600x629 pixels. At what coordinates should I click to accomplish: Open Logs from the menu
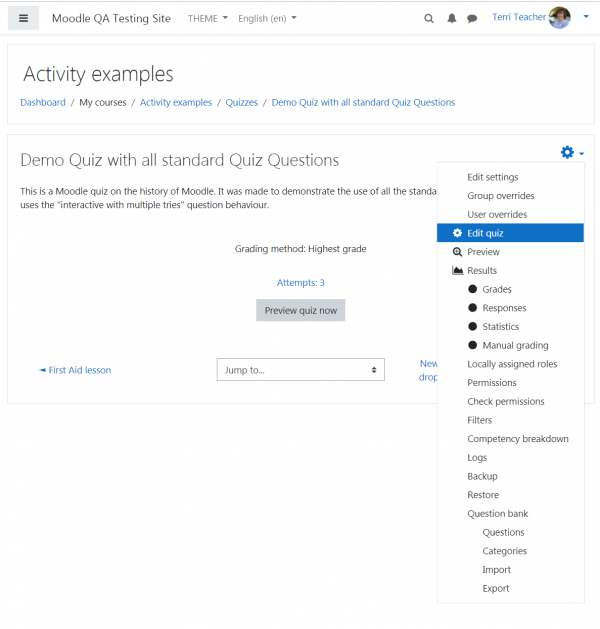click(x=477, y=457)
